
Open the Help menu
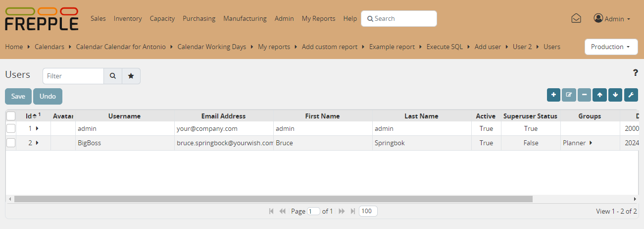click(350, 18)
